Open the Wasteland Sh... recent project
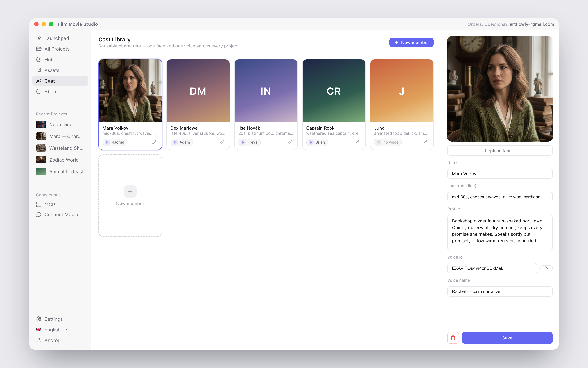This screenshot has width=588, height=368. 60,148
